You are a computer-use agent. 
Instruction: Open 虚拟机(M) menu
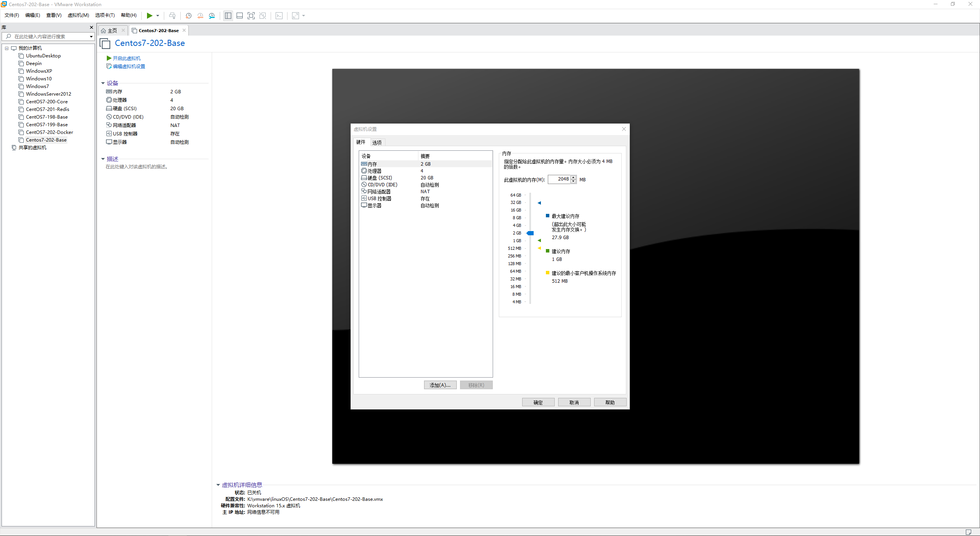[x=78, y=15]
